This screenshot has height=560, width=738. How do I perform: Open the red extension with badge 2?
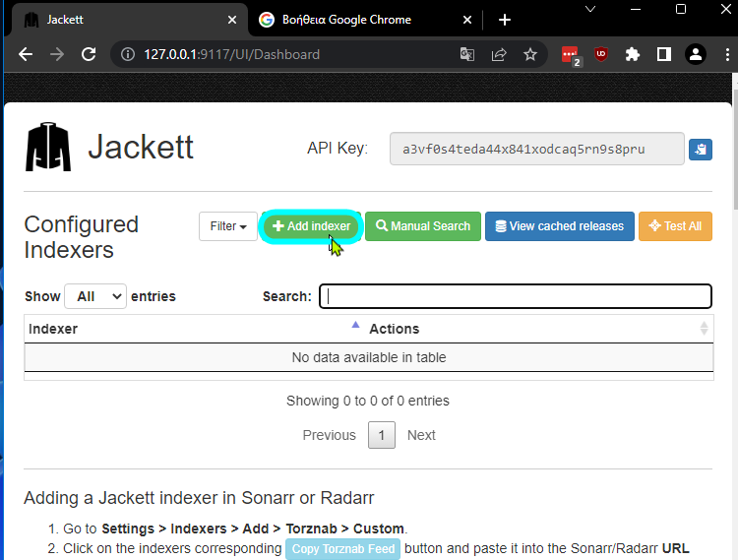click(x=572, y=55)
